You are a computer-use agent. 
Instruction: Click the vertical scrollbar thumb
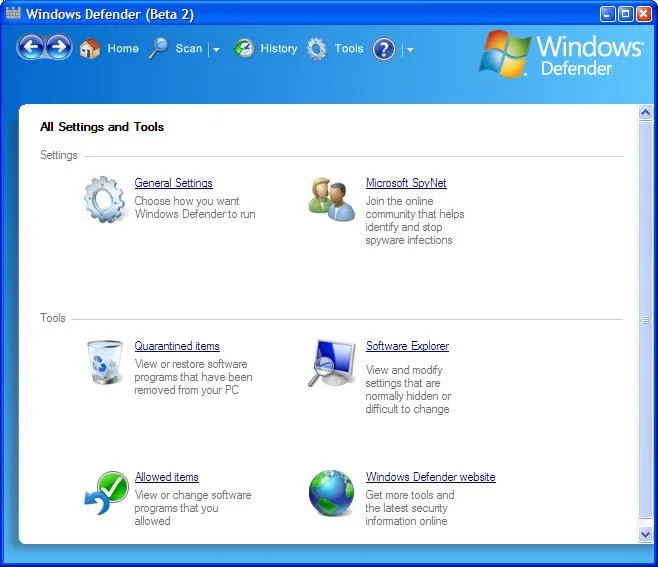(x=645, y=320)
